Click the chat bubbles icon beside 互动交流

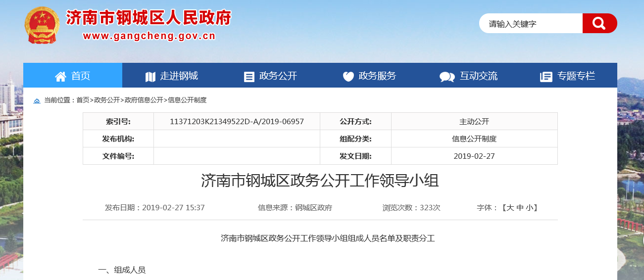point(447,77)
